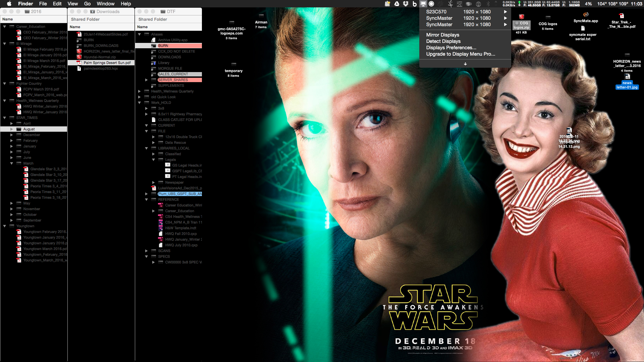Collapse the Fighter Country folder
Image resolution: width=644 pixels, height=362 pixels.
pos(5,83)
